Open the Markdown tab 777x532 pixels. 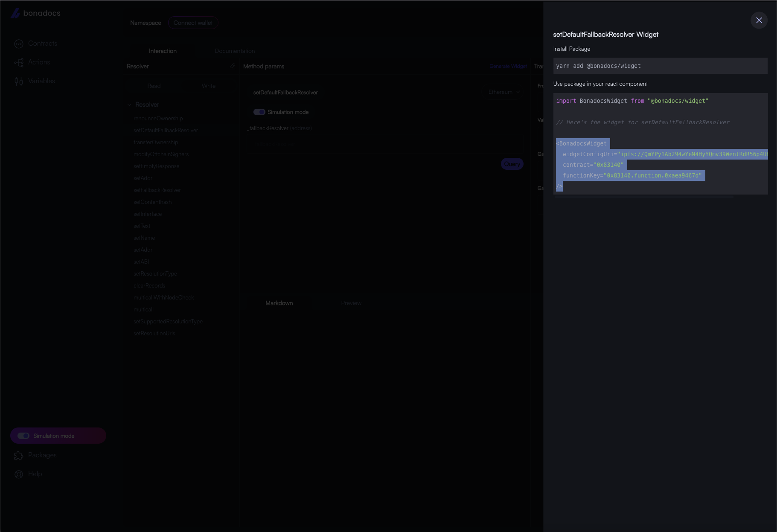tap(279, 303)
